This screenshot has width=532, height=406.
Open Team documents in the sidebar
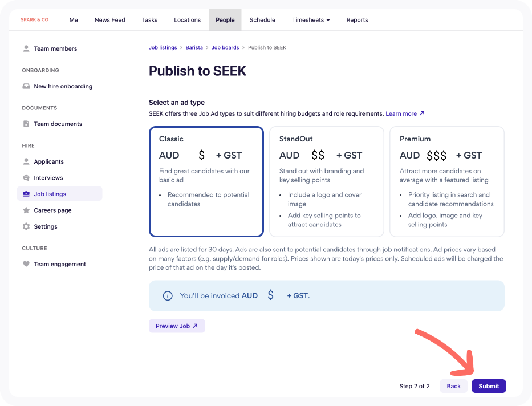tap(59, 124)
